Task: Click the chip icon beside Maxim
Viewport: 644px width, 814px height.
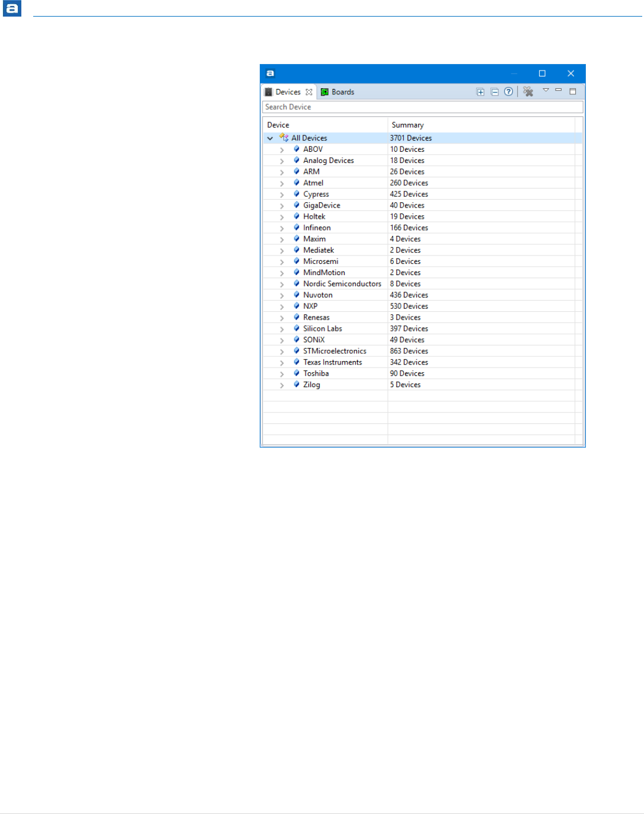Action: click(297, 239)
